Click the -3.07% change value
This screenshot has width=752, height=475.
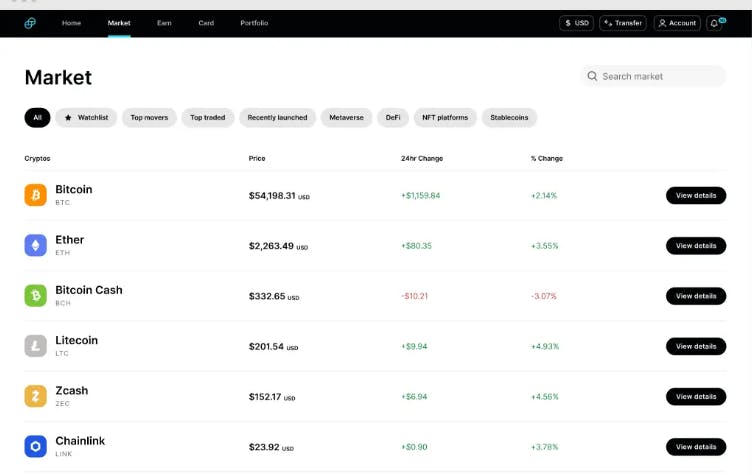[544, 296]
